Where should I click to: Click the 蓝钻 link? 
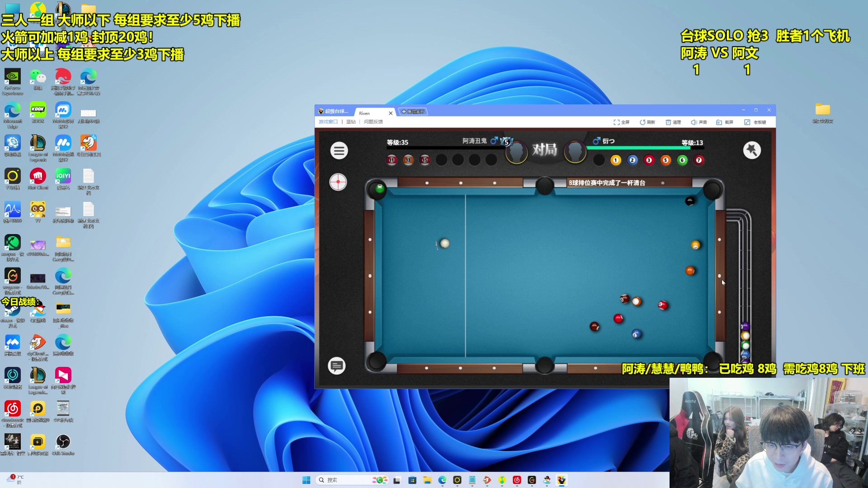pos(351,122)
